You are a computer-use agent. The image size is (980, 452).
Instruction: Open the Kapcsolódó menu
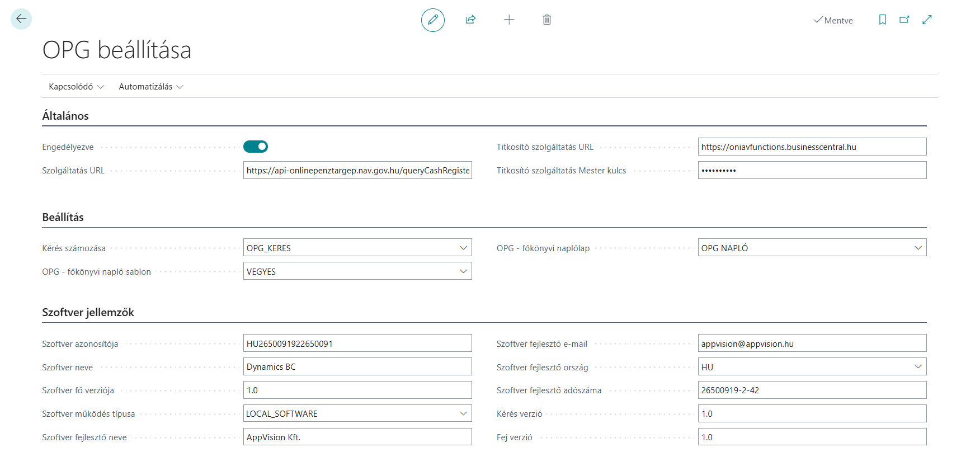click(76, 87)
